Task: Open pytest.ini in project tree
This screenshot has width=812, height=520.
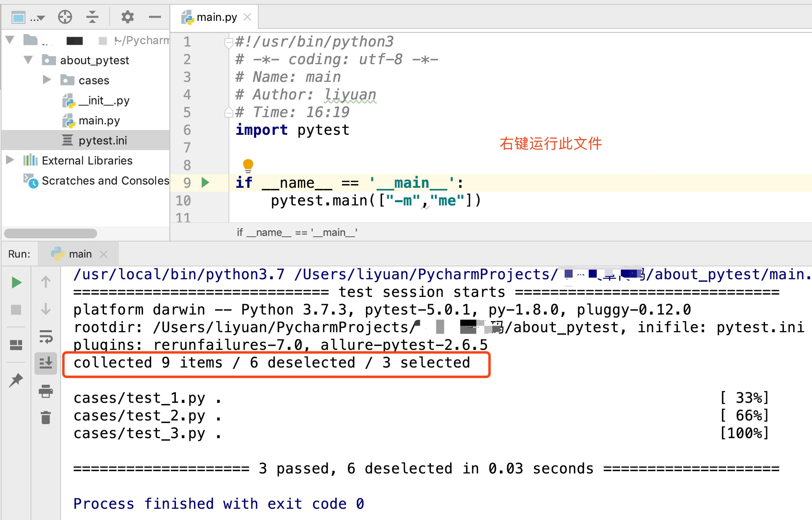Action: 102,140
